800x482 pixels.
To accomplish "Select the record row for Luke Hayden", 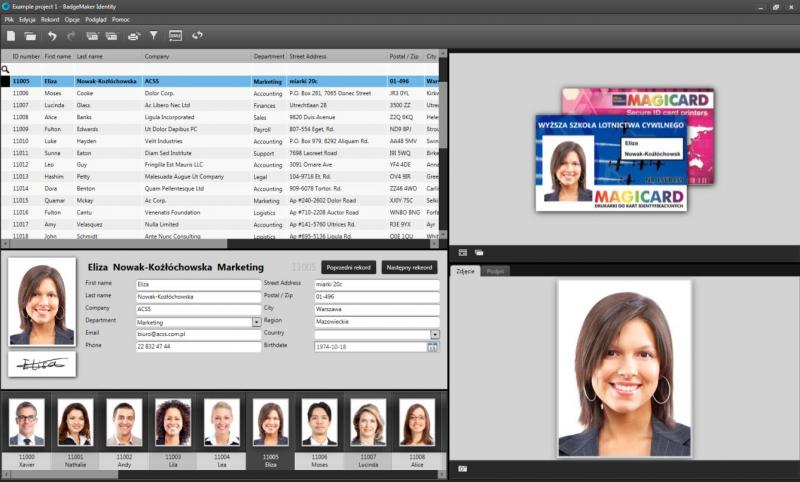I will pyautogui.click(x=219, y=141).
